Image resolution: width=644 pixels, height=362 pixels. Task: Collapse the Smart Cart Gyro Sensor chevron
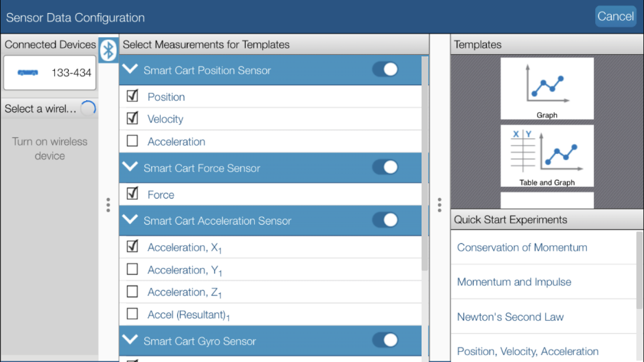(x=130, y=340)
